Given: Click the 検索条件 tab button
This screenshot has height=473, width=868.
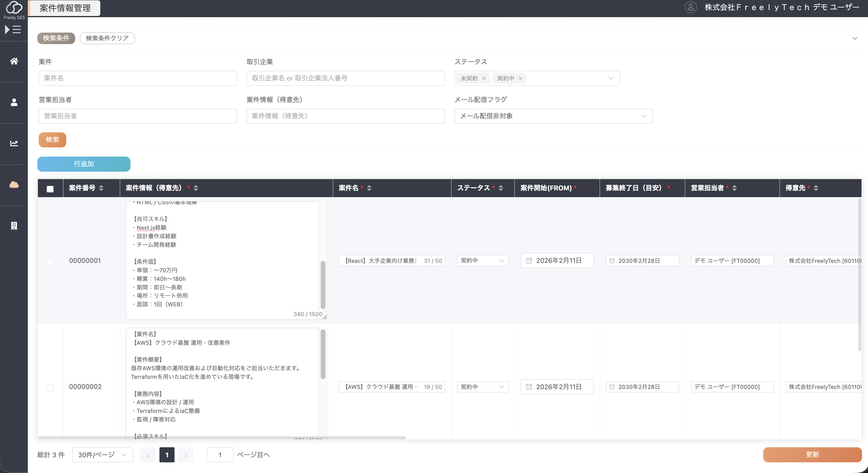Looking at the screenshot, I should 56,38.
